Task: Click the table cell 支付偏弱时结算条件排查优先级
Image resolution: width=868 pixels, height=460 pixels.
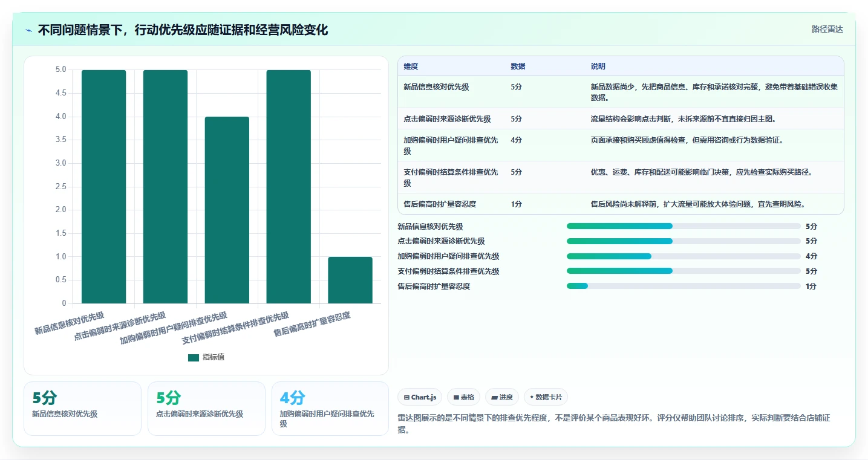Action: (451, 177)
